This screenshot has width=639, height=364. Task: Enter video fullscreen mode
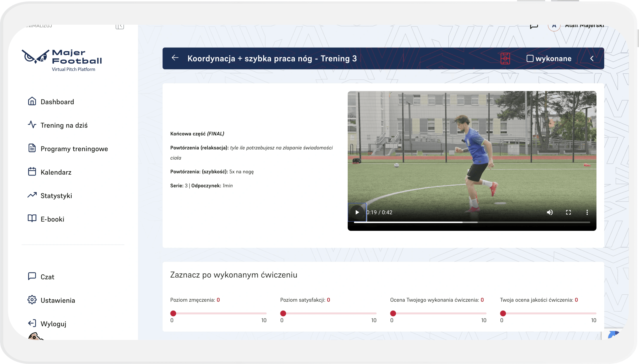tap(569, 212)
